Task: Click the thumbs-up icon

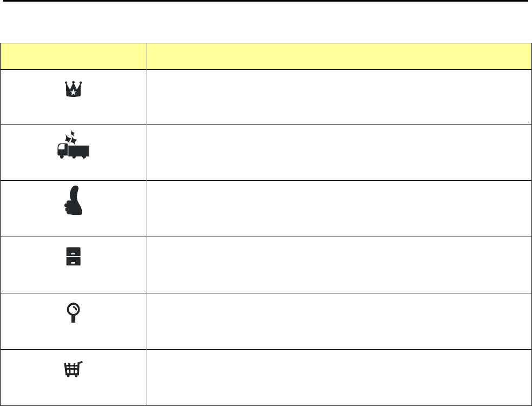Action: coord(73,200)
